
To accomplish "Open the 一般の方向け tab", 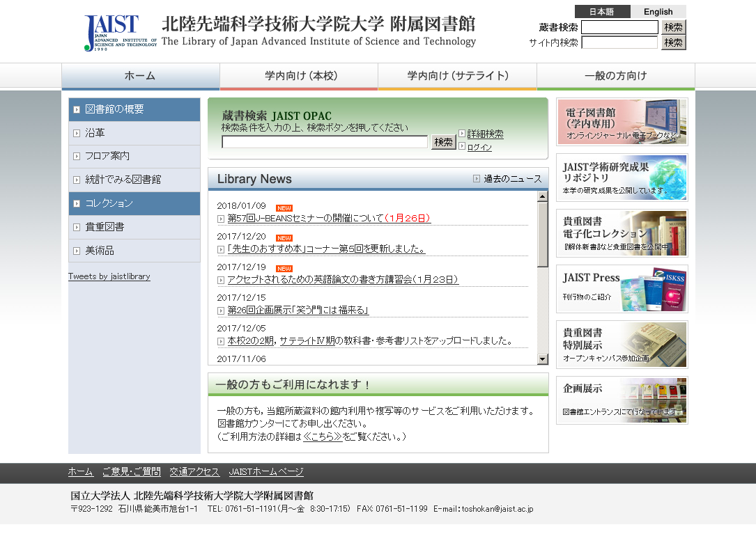I will (616, 76).
